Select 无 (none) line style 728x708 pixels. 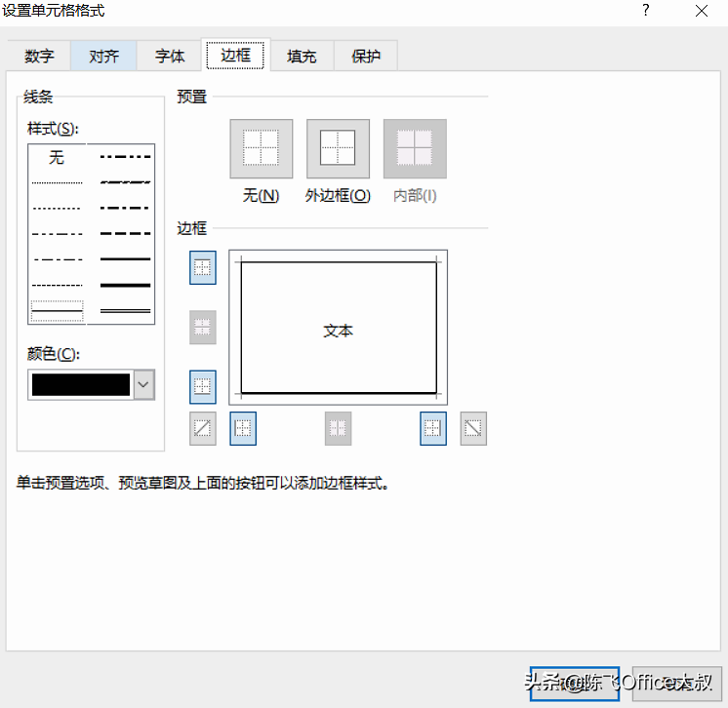(57, 157)
